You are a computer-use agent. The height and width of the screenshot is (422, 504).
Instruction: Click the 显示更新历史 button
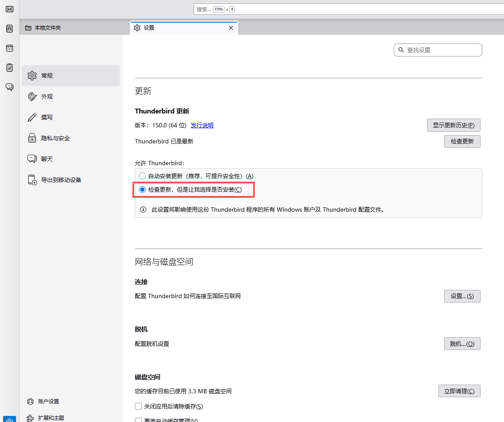454,125
